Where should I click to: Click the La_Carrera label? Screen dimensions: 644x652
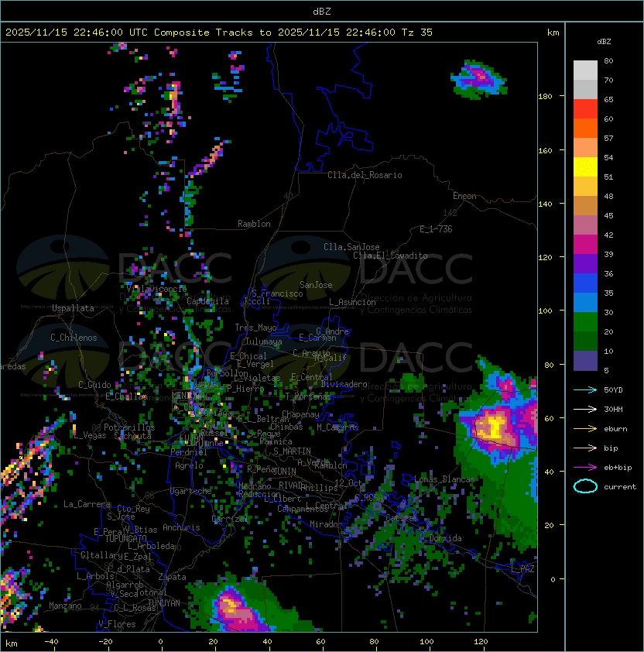click(87, 504)
